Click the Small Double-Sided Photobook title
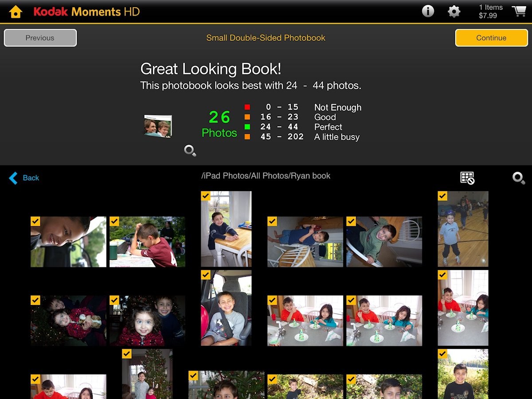This screenshot has height=399, width=532. pyautogui.click(x=266, y=38)
